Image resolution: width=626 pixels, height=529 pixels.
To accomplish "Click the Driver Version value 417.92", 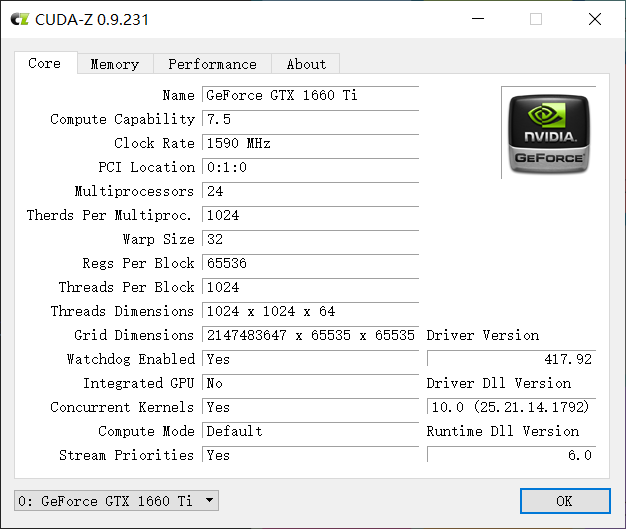I will pos(511,359).
